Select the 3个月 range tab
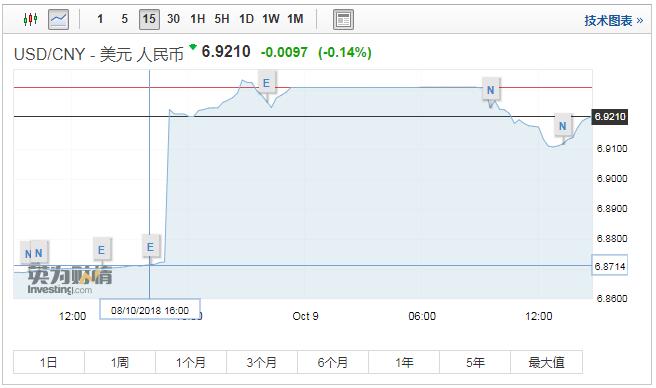The width and height of the screenshot is (656, 388). pyautogui.click(x=261, y=362)
